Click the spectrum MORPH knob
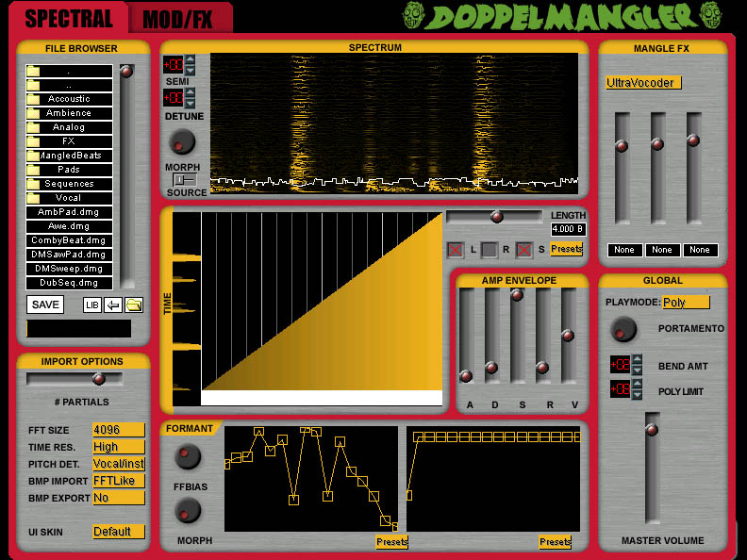 pyautogui.click(x=182, y=141)
